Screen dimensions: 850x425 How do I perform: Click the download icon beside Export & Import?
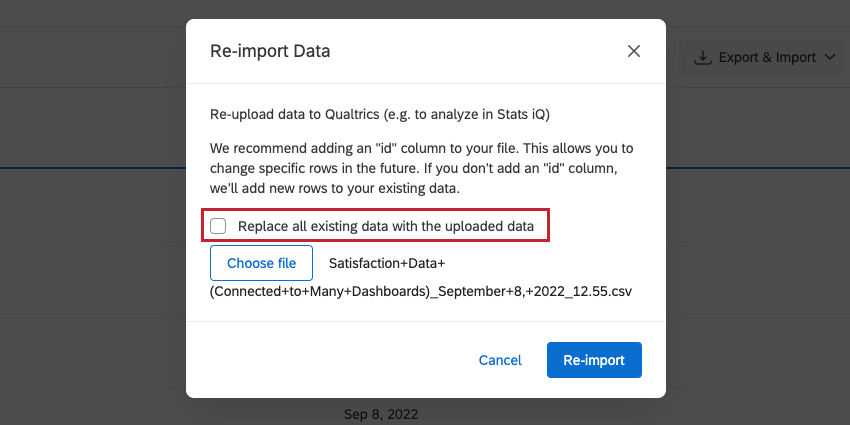[x=703, y=57]
